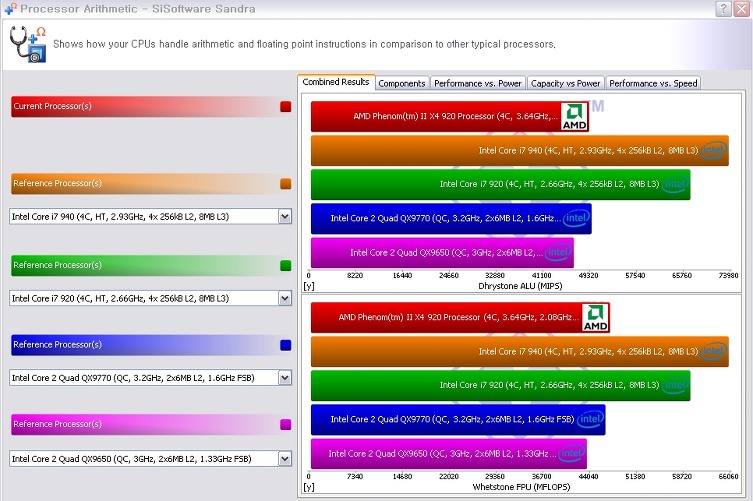Screen dimensions: 753x501
Task: Click the stethoscope Processor Arithmetic icon
Action: click(x=28, y=44)
